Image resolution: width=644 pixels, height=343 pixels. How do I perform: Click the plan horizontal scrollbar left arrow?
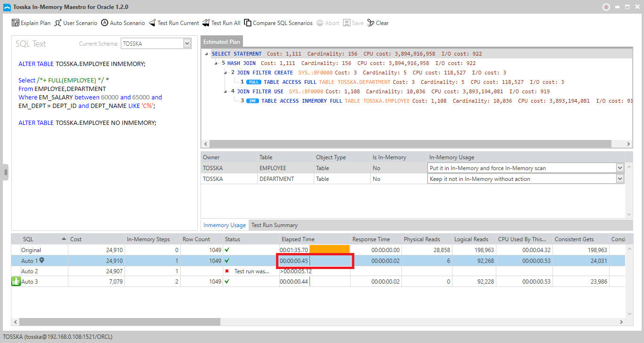[205, 144]
